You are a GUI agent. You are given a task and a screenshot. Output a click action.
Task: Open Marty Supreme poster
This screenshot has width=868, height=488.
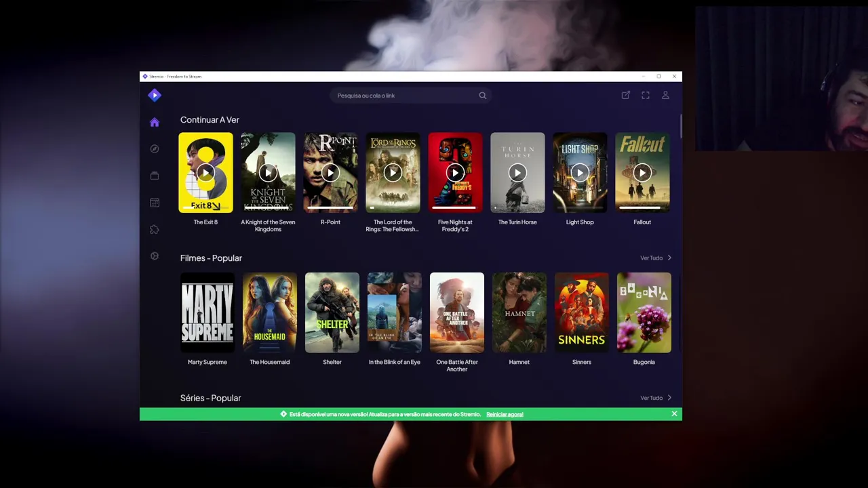click(208, 312)
